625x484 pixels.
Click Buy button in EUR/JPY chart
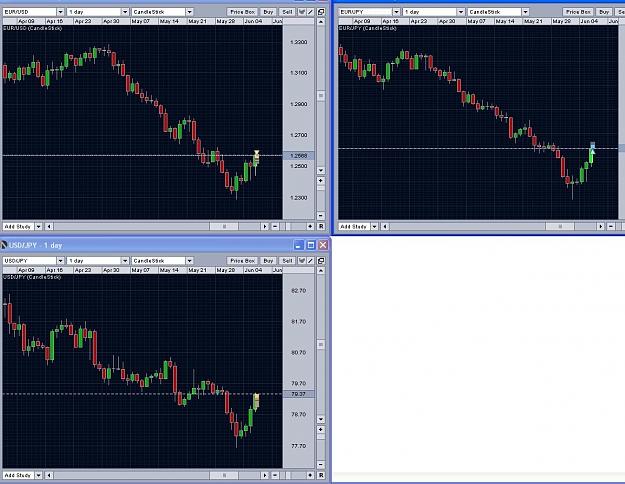604,12
